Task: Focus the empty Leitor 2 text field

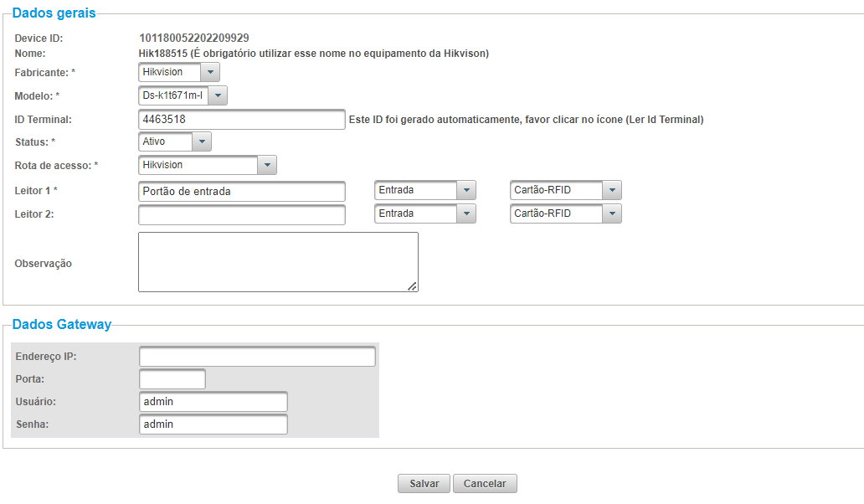Action: click(241, 214)
